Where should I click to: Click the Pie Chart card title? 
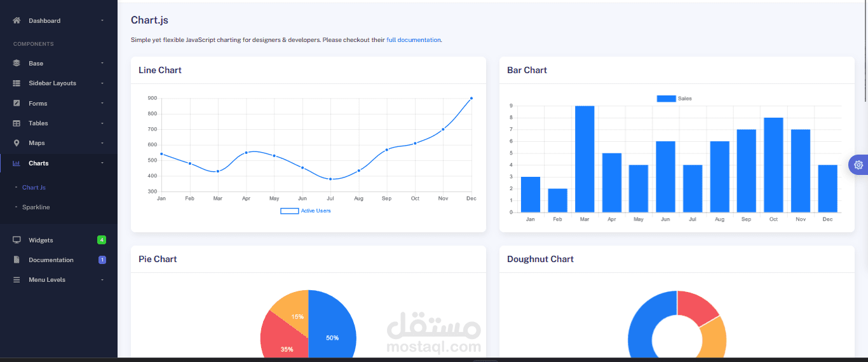(x=158, y=259)
